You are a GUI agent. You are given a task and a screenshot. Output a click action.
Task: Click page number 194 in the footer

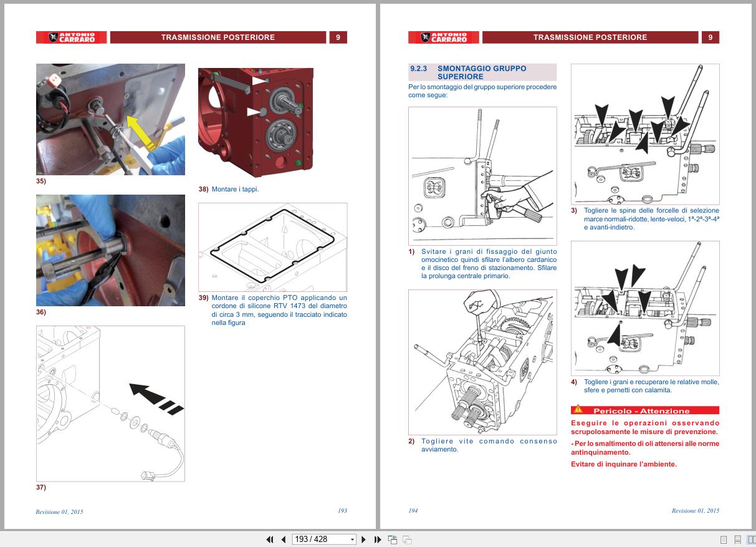point(413,511)
